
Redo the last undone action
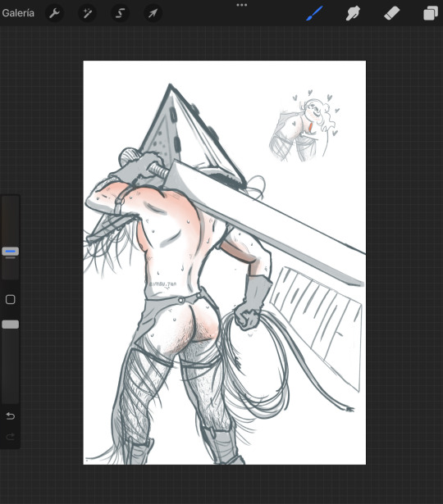click(x=11, y=437)
